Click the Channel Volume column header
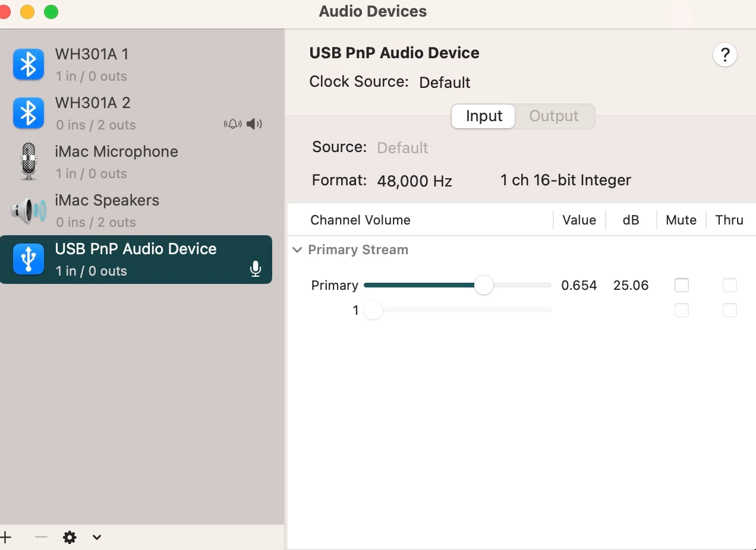The width and height of the screenshot is (756, 550). pyautogui.click(x=360, y=220)
